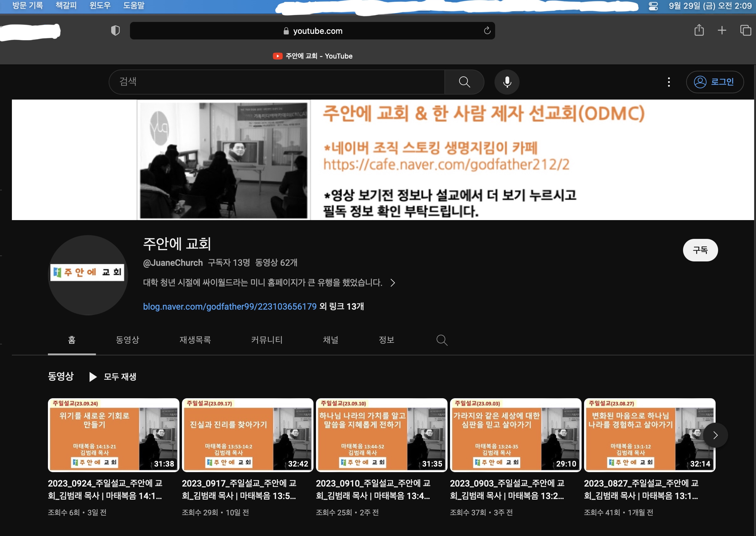Open the 책갈피 menu

coord(66,5)
